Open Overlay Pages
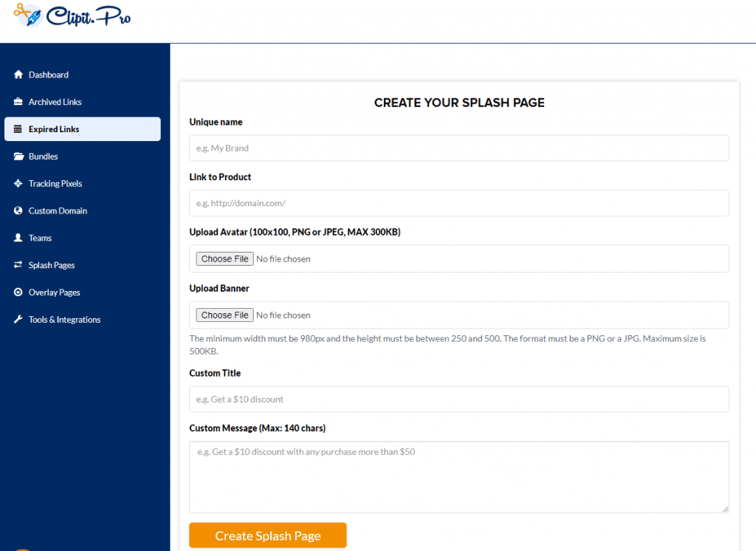This screenshot has height=551, width=756. (x=83, y=292)
